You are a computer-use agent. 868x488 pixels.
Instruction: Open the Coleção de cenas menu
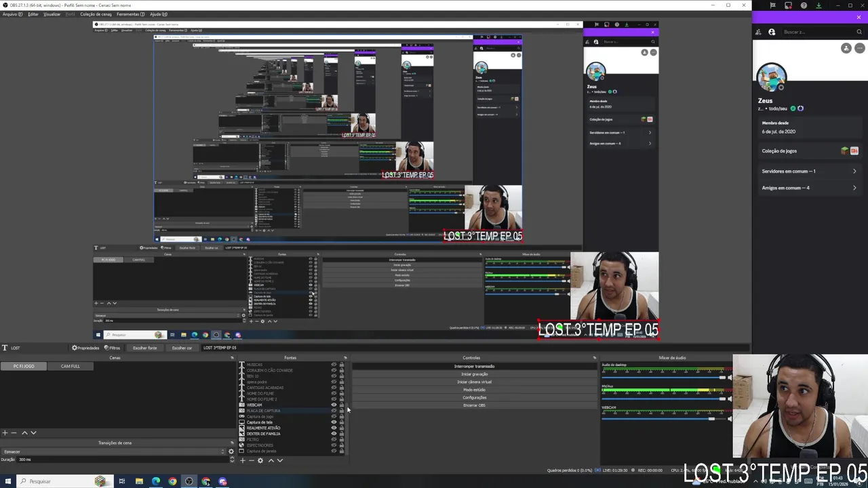96,14
